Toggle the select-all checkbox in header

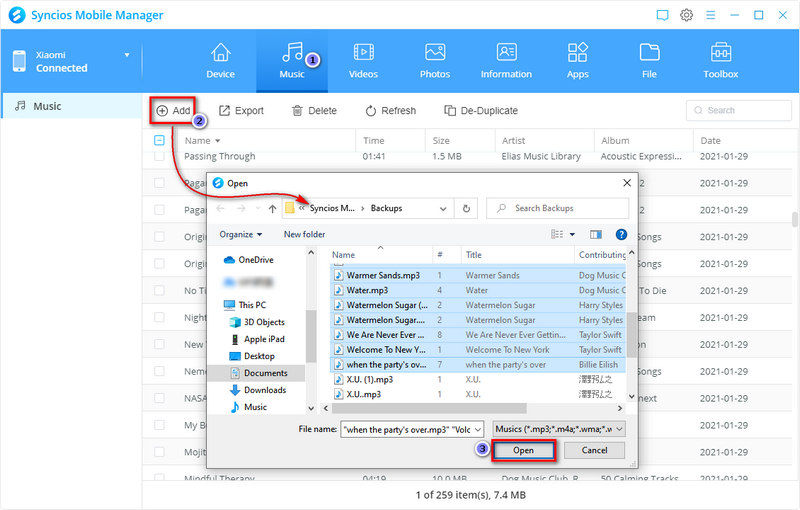[x=159, y=140]
